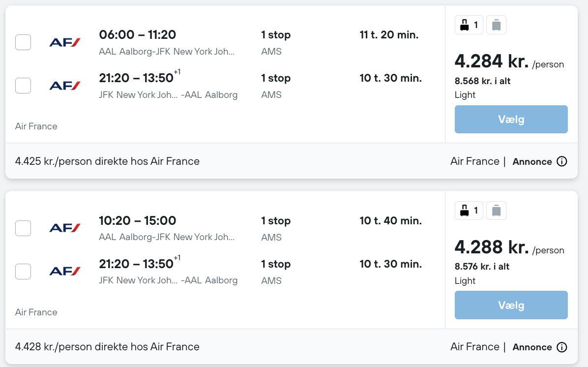
Task: Click the grey checked luggage icon in the first card
Action: [x=496, y=25]
